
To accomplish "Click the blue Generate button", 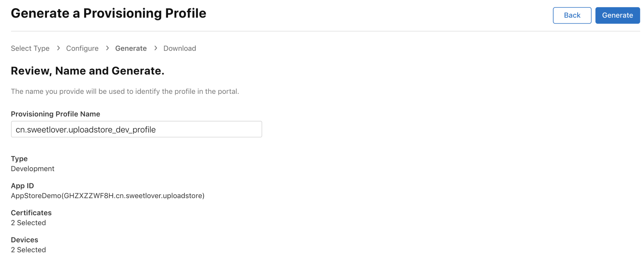I will point(617,15).
